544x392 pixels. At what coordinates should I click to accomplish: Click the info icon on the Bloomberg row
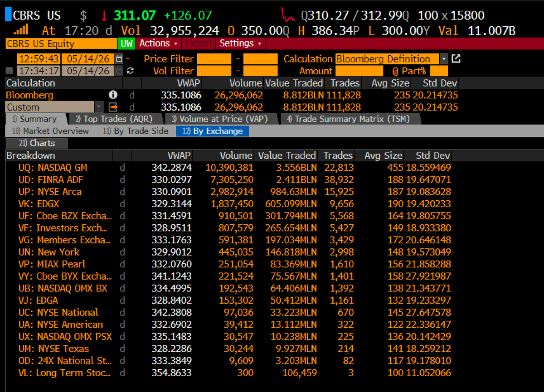point(113,95)
